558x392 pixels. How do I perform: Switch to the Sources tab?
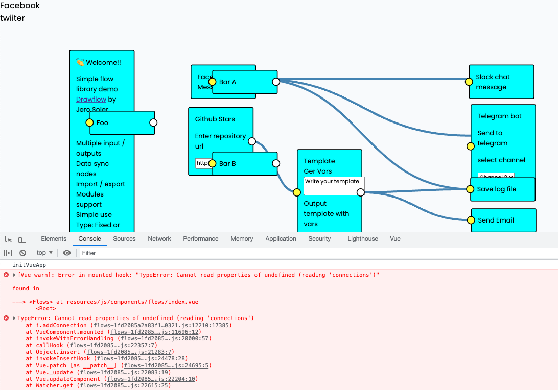pyautogui.click(x=126, y=238)
